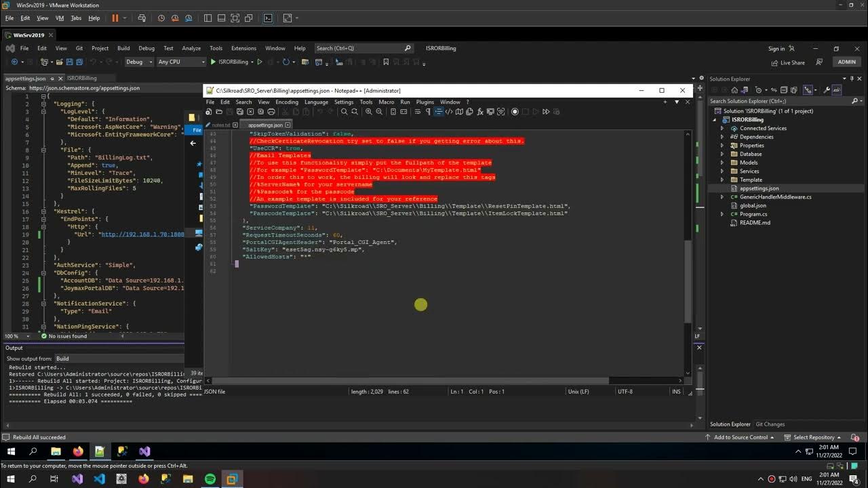The image size is (868, 488).
Task: Open the Debug configuration dropdown
Action: tap(140, 62)
